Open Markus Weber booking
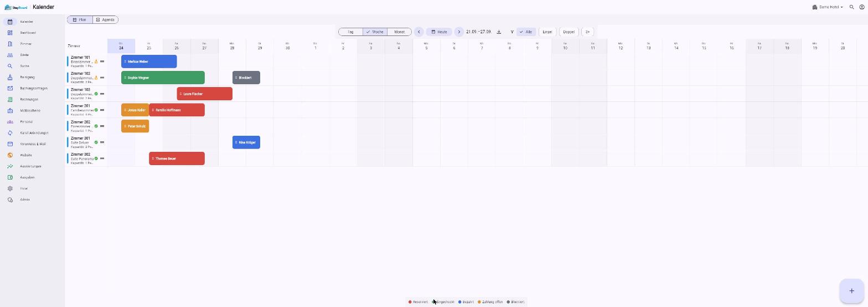Screen dimensions: 868x307 coord(149,62)
